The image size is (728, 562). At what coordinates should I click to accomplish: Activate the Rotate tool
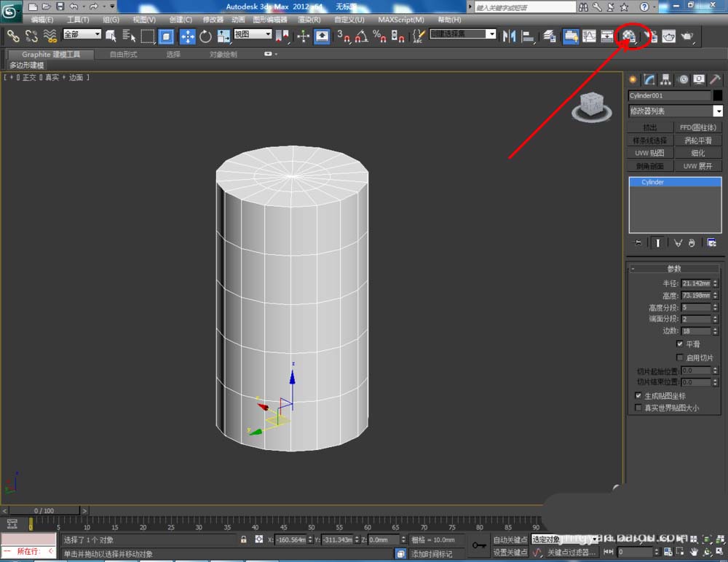[x=205, y=36]
